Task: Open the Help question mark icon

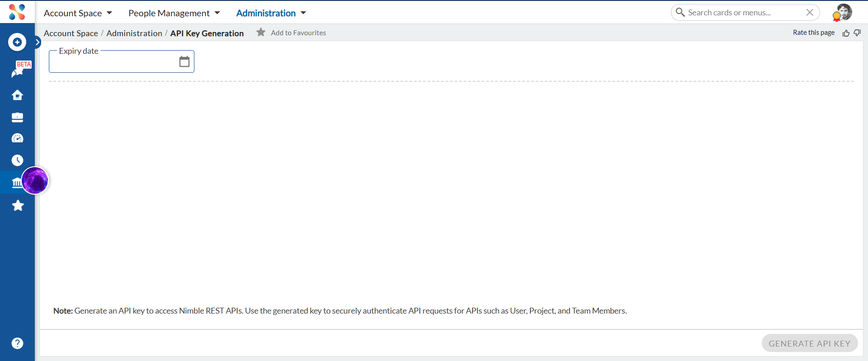Action: (x=17, y=343)
